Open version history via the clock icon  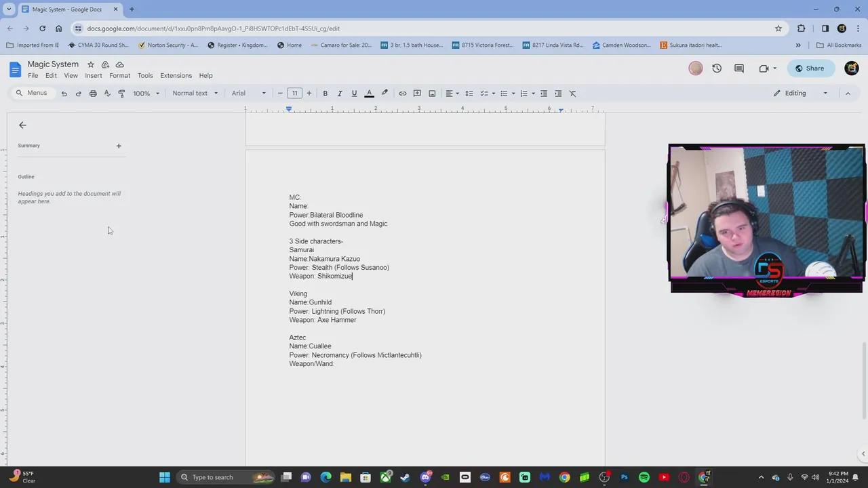click(717, 68)
